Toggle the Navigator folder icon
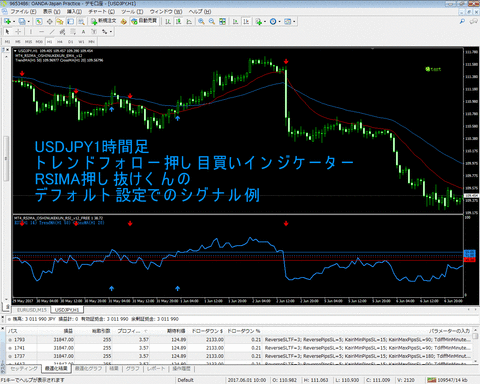Screen dimensions: 480x384 point(60,21)
